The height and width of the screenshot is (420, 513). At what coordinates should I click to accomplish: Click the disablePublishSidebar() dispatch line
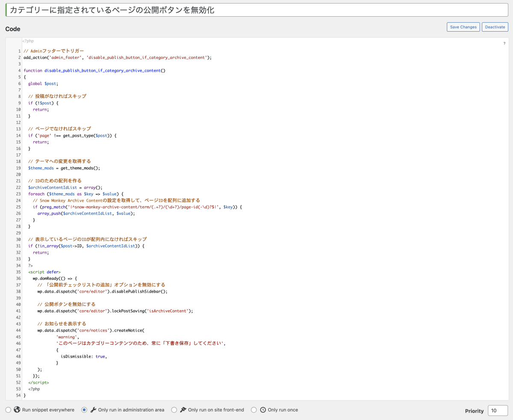pyautogui.click(x=103, y=291)
